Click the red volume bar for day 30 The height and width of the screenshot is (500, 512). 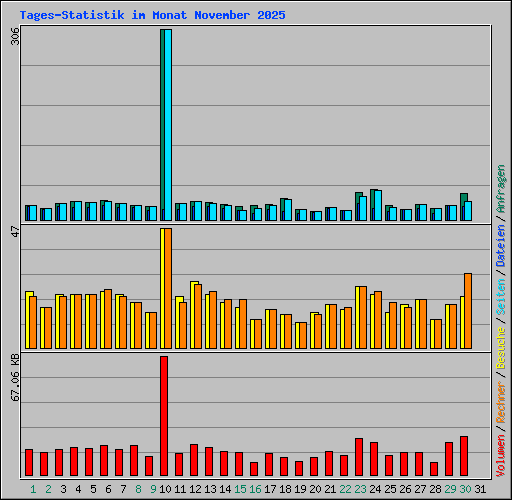464,456
